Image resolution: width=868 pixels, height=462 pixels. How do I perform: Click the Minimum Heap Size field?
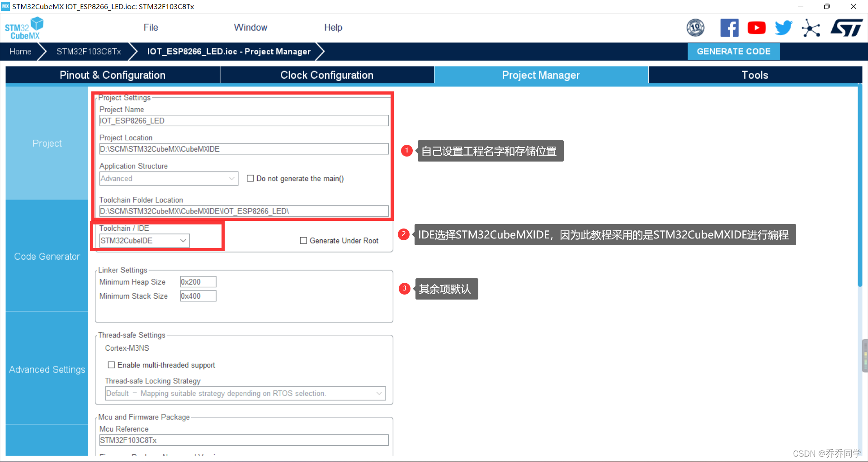click(x=198, y=282)
